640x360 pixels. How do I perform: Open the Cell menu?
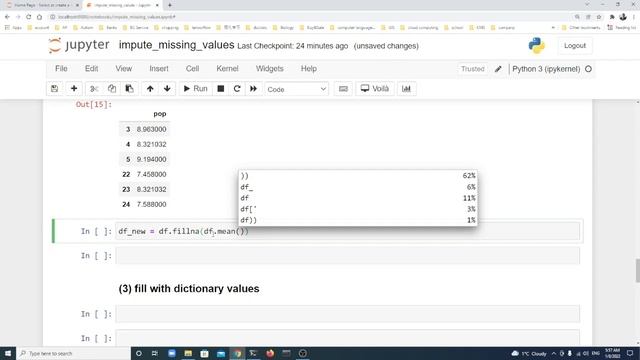pyautogui.click(x=192, y=69)
